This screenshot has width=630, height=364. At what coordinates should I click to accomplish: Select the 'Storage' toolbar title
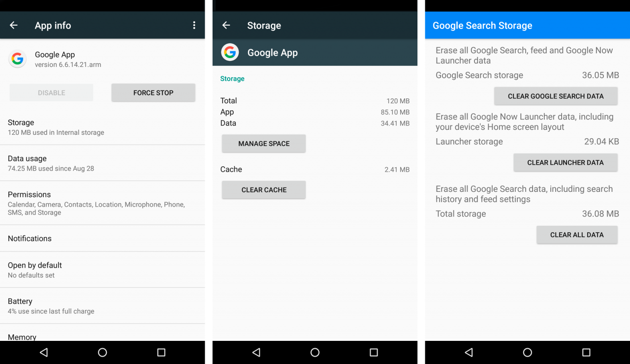pos(264,26)
